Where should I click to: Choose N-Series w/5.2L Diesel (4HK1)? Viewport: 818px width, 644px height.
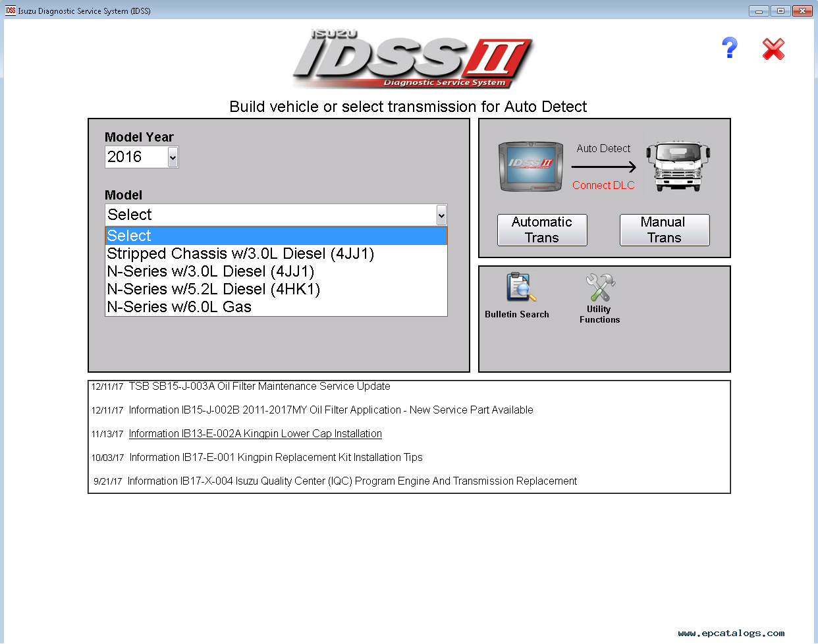[276, 289]
